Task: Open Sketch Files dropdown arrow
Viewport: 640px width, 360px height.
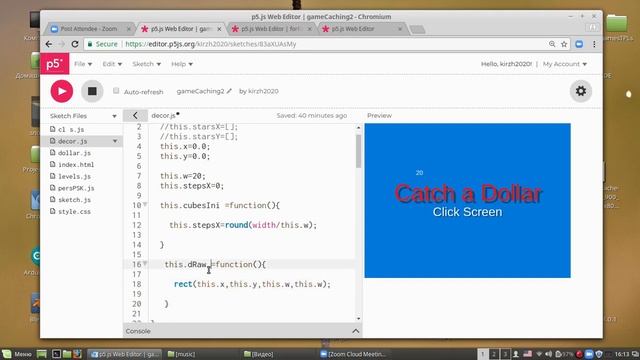Action: tap(114, 116)
